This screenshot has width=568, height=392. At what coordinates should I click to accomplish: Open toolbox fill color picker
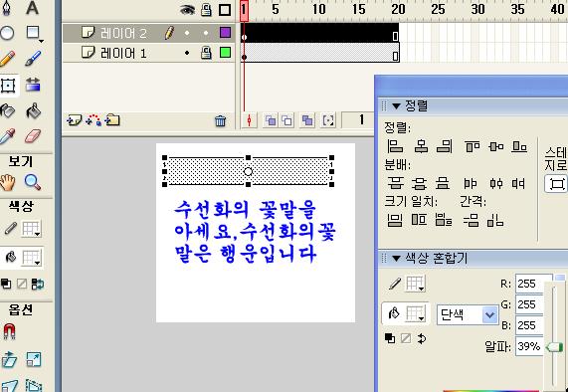(x=32, y=258)
